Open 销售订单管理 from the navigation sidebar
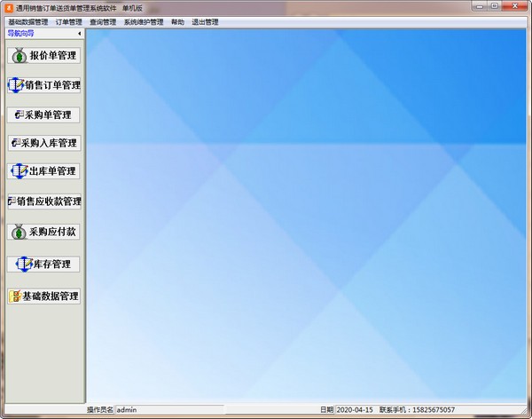This screenshot has height=419, width=532. pos(43,85)
